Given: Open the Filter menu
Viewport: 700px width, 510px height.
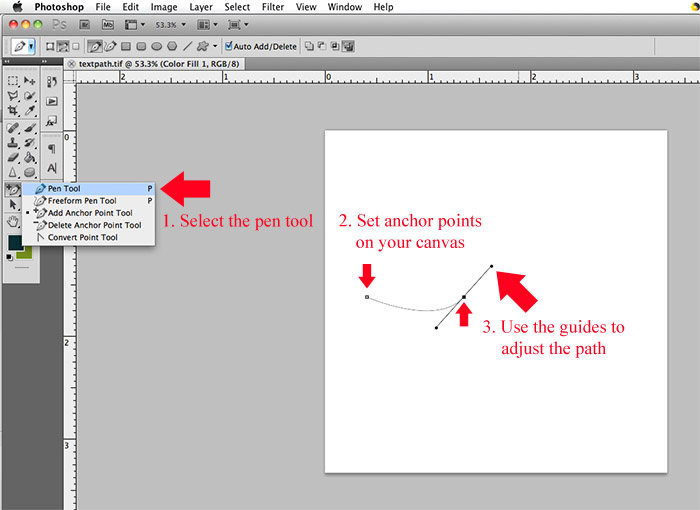Looking at the screenshot, I should tap(272, 7).
